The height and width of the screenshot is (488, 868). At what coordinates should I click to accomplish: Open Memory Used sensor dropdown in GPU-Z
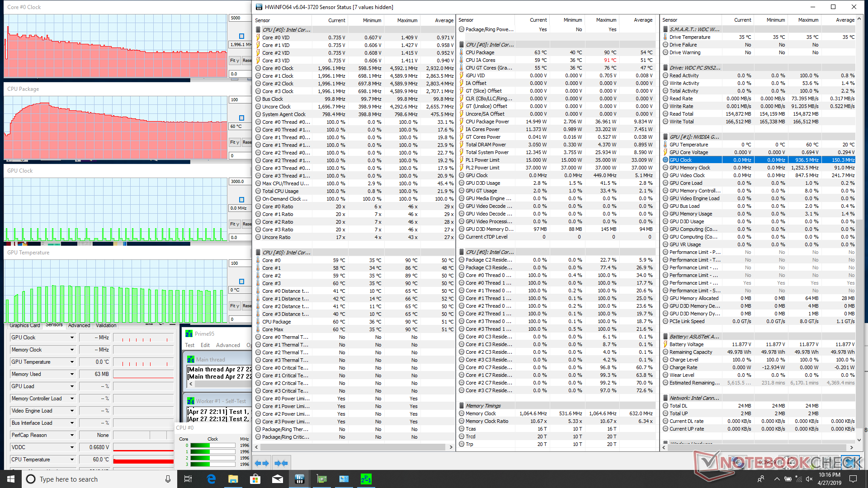72,374
